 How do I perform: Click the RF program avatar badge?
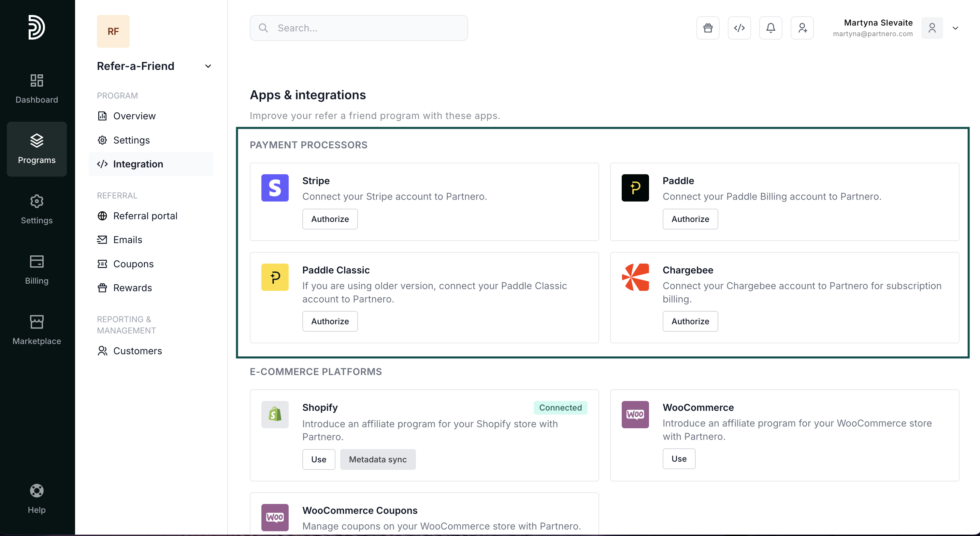click(x=113, y=31)
